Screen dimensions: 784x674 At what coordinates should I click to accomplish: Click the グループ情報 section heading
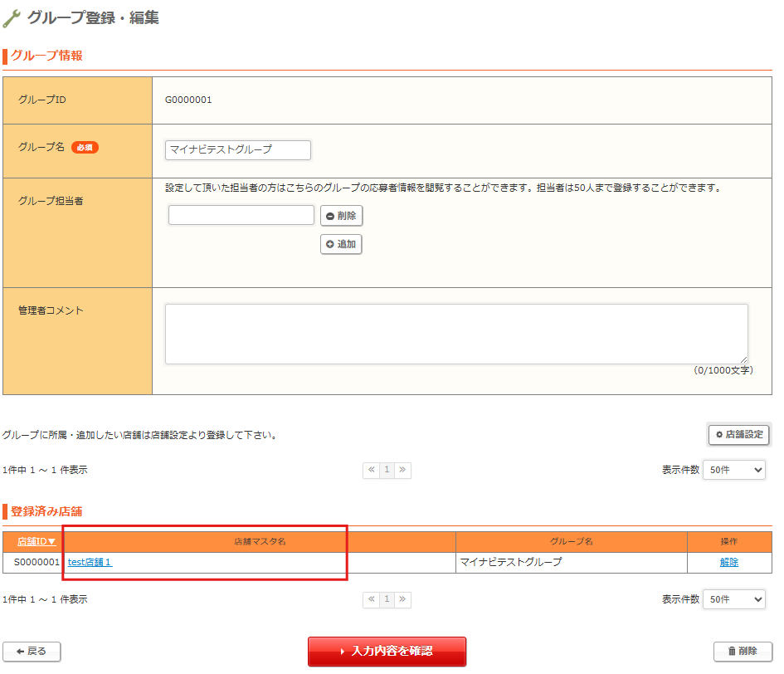46,56
